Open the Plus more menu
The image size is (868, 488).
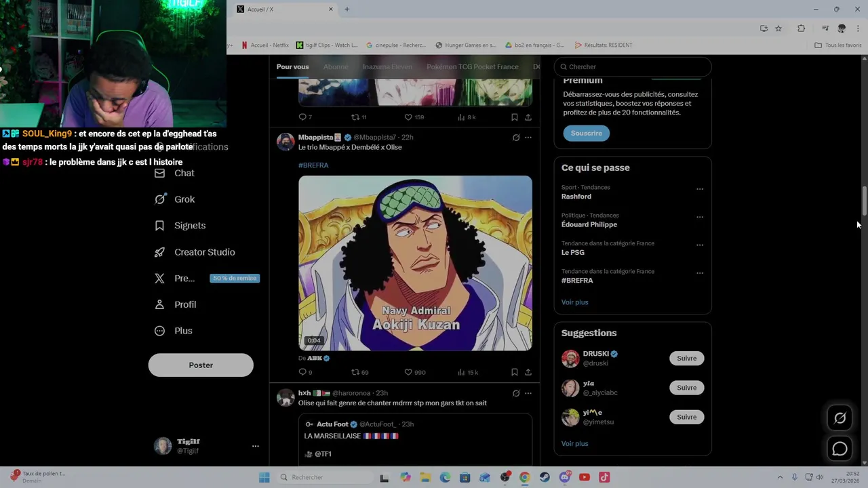pyautogui.click(x=174, y=331)
